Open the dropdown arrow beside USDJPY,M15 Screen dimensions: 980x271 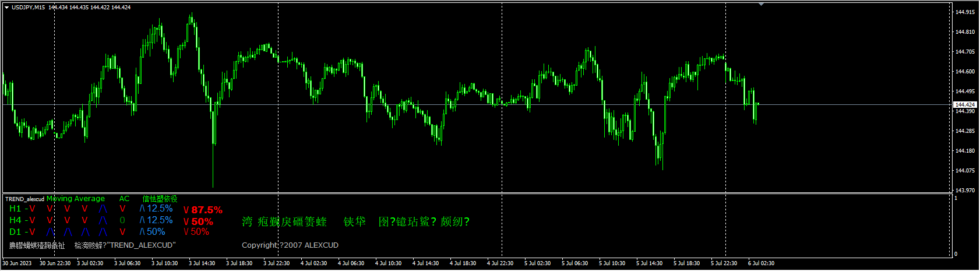(x=6, y=8)
